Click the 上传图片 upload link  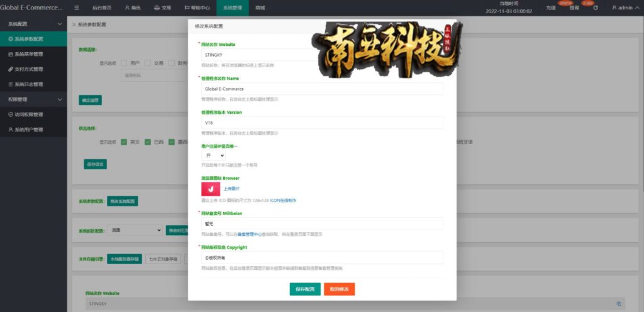point(231,189)
